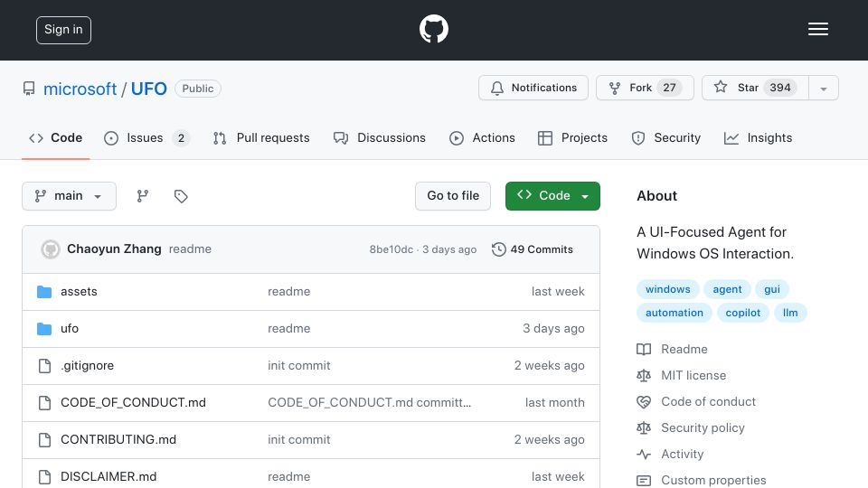Click the Security policy scales icon
Screen dimensions: 868x488
644,427
